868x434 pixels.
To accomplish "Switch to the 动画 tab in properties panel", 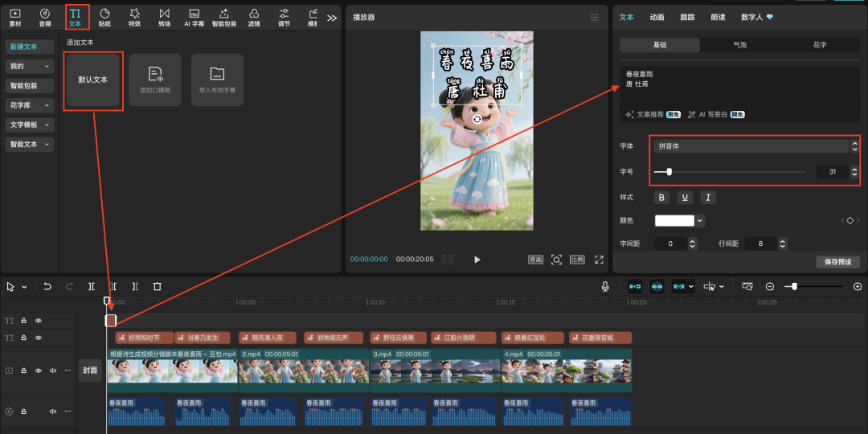I will (x=657, y=17).
